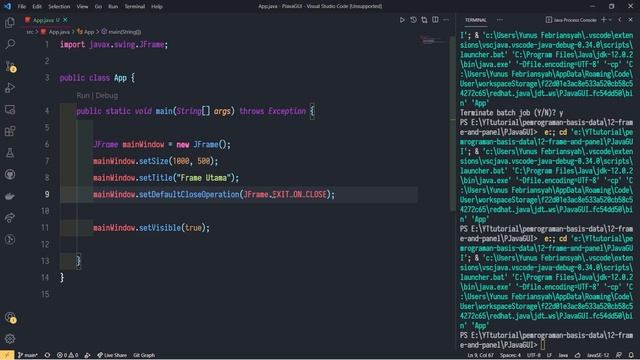The width and height of the screenshot is (640, 360).
Task: Open the Terminal menu
Action: [x=135, y=7]
